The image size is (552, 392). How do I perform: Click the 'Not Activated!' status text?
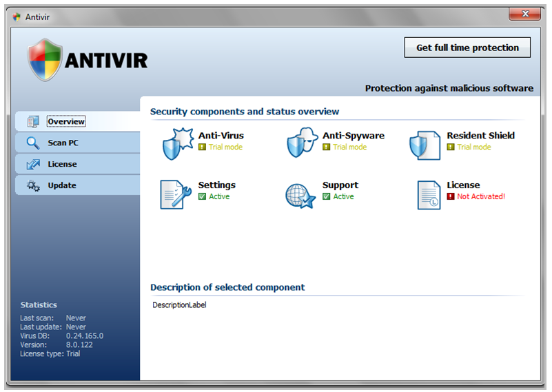click(481, 196)
